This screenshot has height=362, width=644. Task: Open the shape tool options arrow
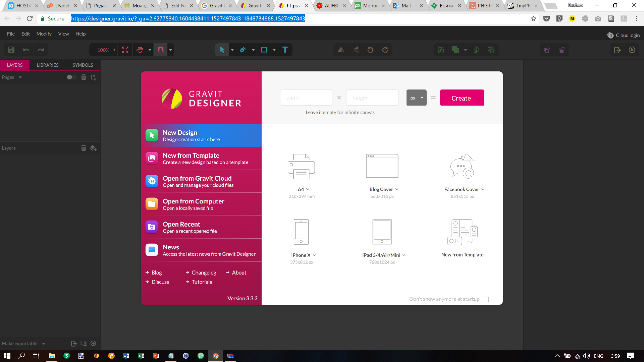[x=274, y=50]
